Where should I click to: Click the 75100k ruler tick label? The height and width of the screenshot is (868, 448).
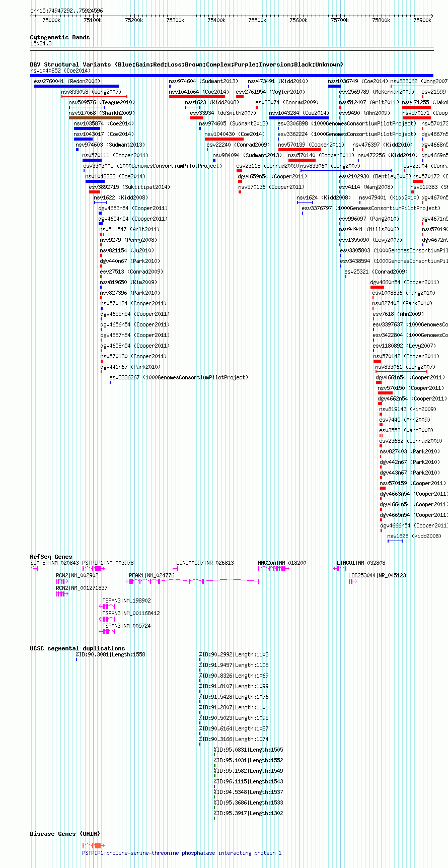pos(93,20)
